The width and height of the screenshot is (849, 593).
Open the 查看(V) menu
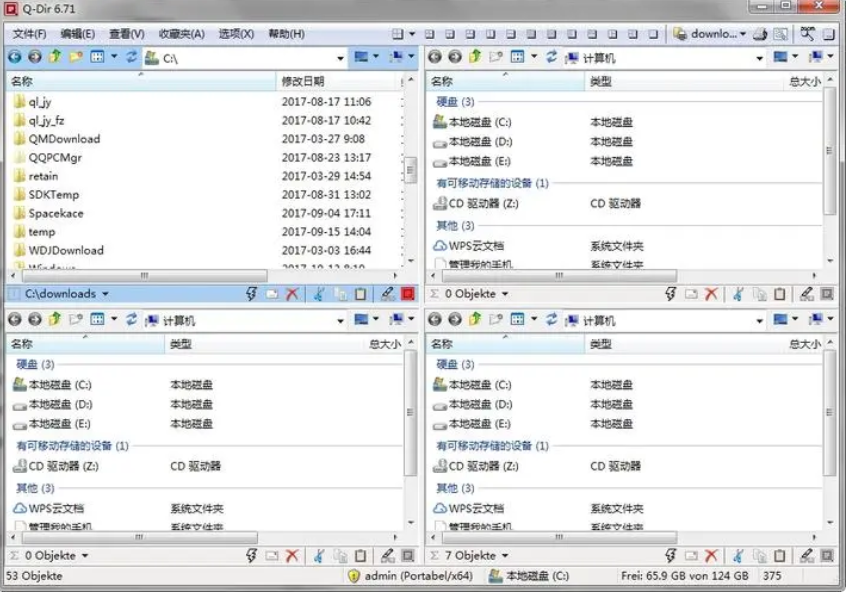pos(127,34)
